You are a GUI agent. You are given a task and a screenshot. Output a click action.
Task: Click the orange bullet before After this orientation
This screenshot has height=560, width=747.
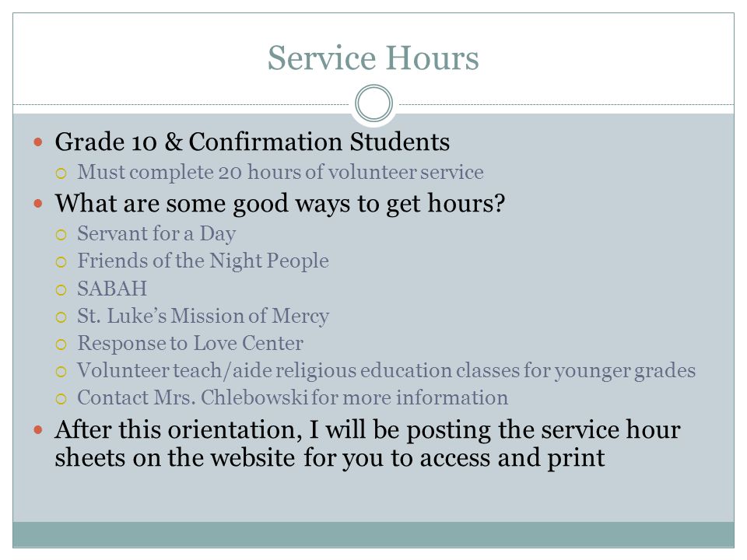tap(38, 430)
